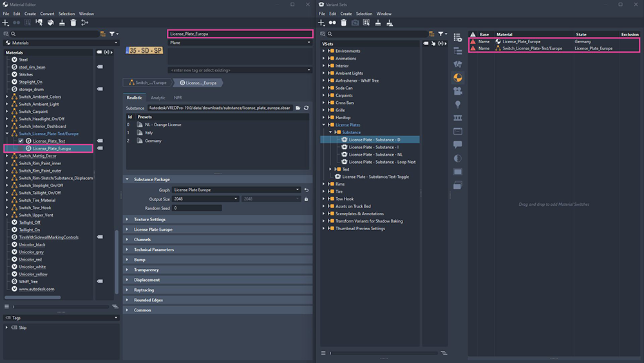Toggle the License_Plate_Text checkbox
The width and height of the screenshot is (644, 363).
pos(21,141)
